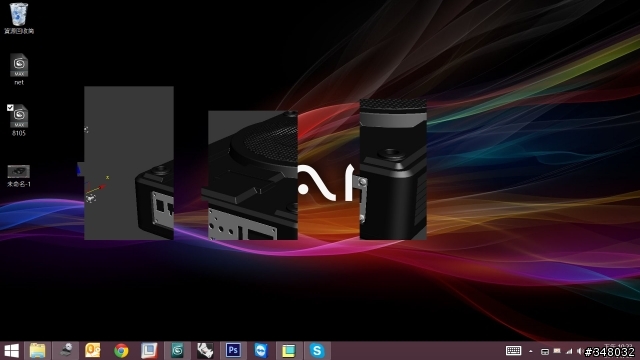This screenshot has height=360, width=640.
Task: Open the KeyShot-style render app on taskbar
Action: point(205,351)
